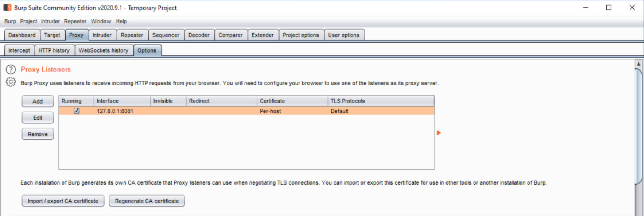The image size is (644, 216).
Task: Sort by the Interface column header
Action: pyautogui.click(x=122, y=101)
